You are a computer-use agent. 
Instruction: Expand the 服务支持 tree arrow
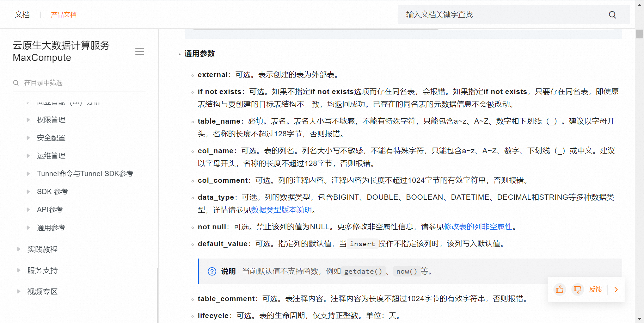19,270
